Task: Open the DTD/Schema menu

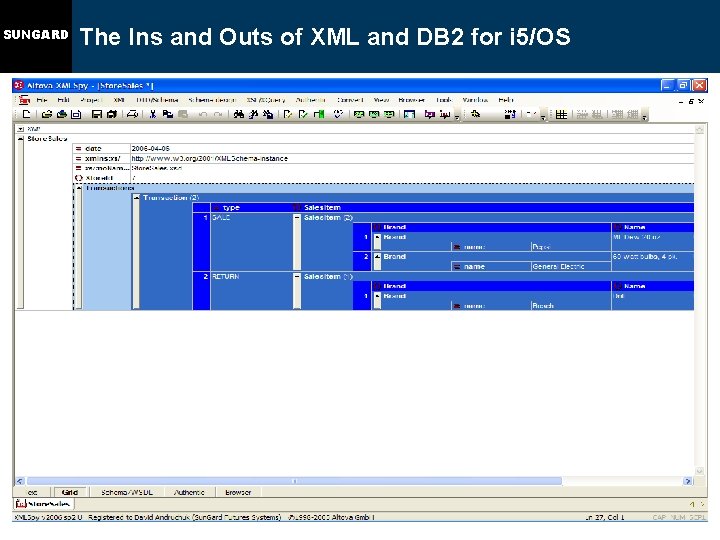Action: [157, 100]
